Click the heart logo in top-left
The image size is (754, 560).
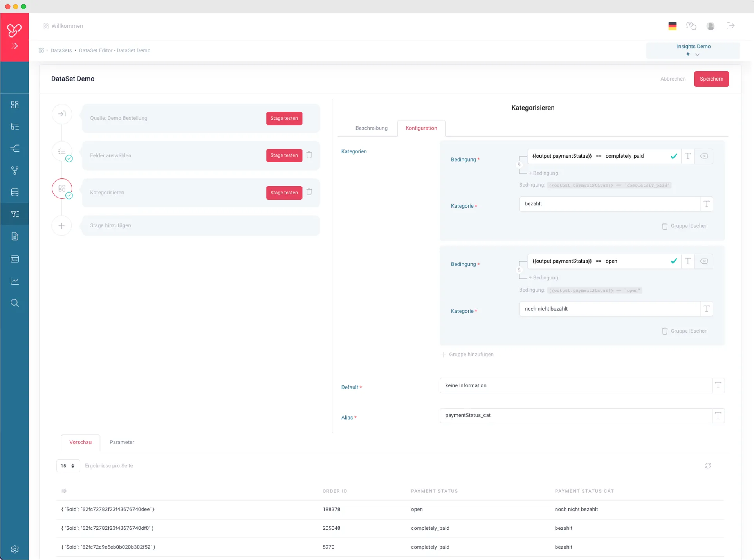click(14, 30)
